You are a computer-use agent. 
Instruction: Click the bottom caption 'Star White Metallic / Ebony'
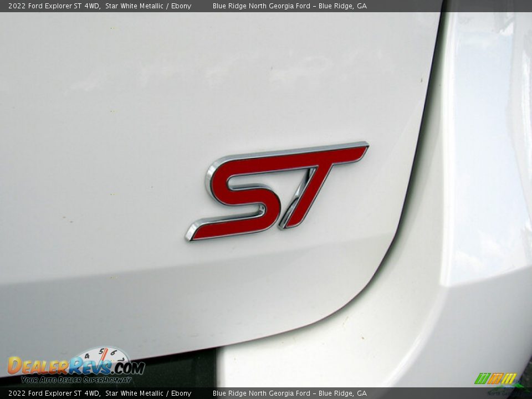click(x=149, y=393)
